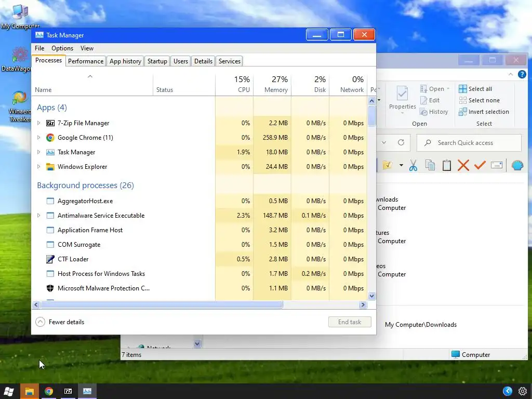Click the refresh button in Explorer address bar
The width and height of the screenshot is (532, 399).
click(401, 142)
